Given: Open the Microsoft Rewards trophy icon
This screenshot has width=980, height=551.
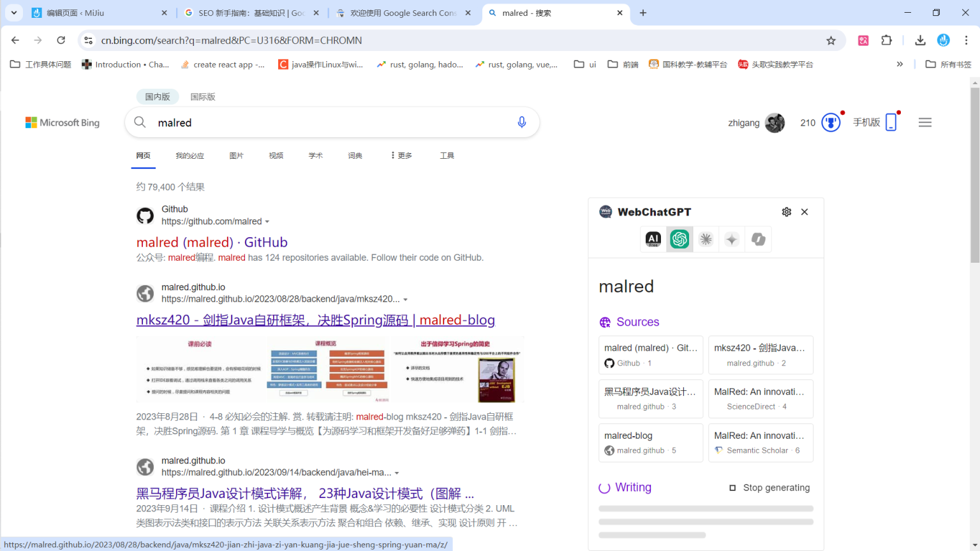Looking at the screenshot, I should pos(831,122).
